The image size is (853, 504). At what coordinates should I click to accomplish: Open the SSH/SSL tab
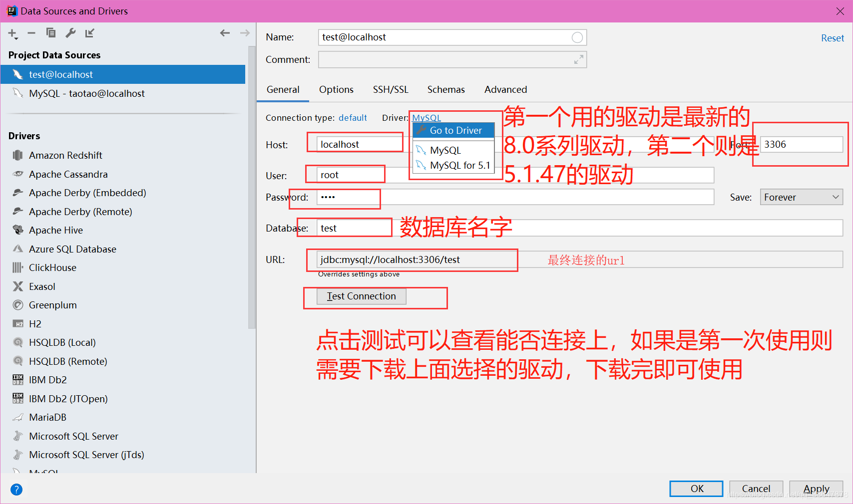[x=391, y=90]
